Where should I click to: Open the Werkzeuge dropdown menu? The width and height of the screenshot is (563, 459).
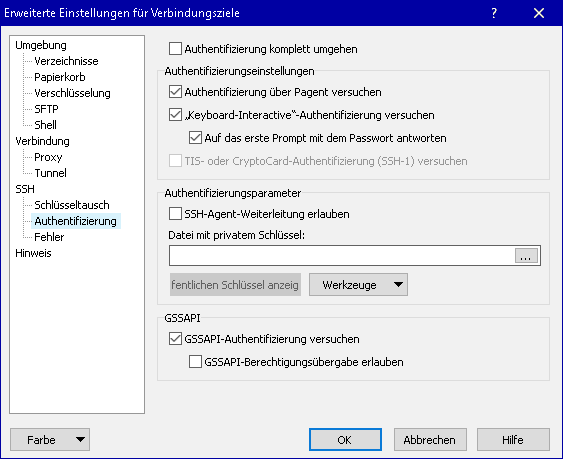click(x=358, y=285)
